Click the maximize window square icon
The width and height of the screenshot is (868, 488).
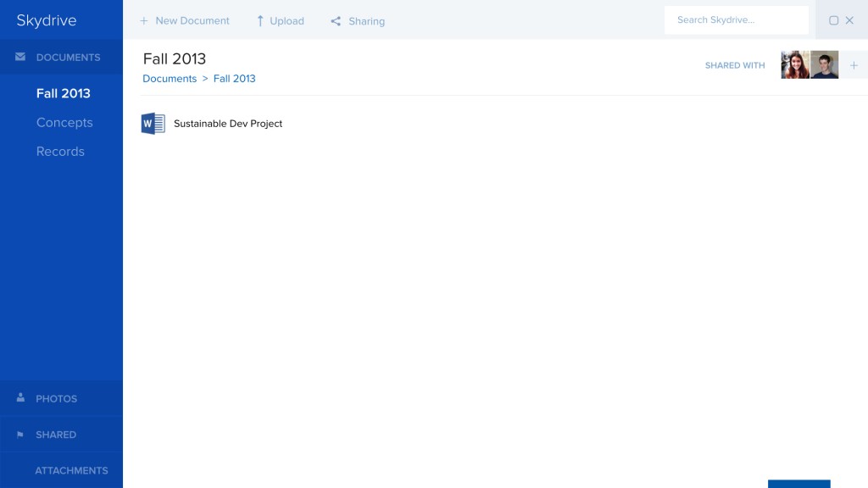[x=833, y=20]
